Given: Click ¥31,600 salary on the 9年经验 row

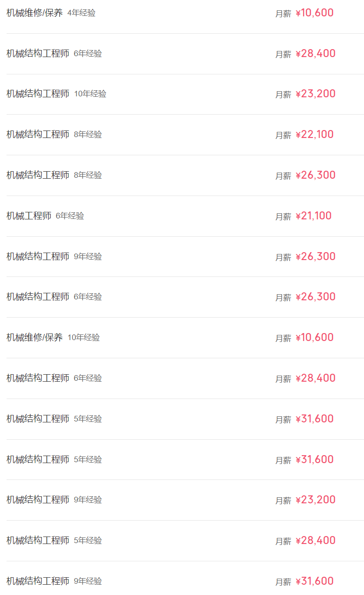Looking at the screenshot, I should point(315,581).
